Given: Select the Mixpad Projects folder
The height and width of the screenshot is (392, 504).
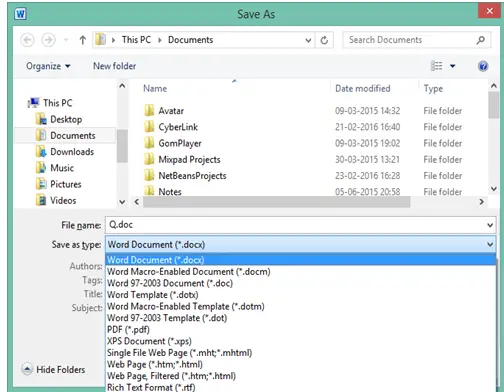Looking at the screenshot, I should click(189, 159).
